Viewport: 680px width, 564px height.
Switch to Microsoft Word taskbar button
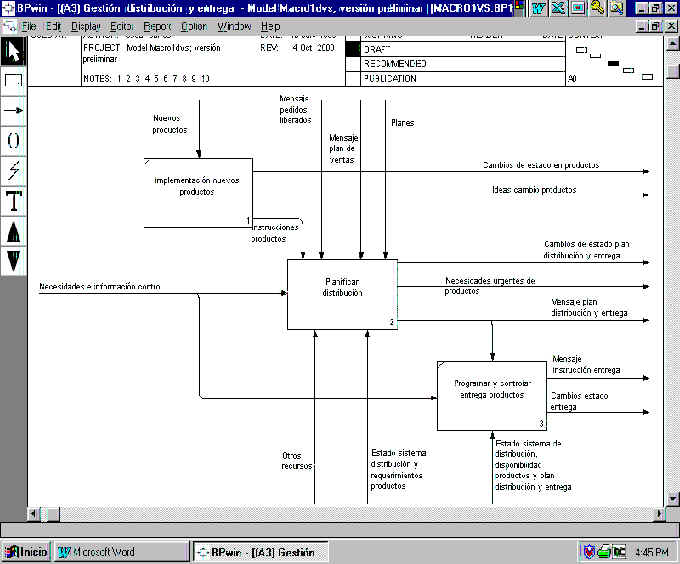(121, 552)
